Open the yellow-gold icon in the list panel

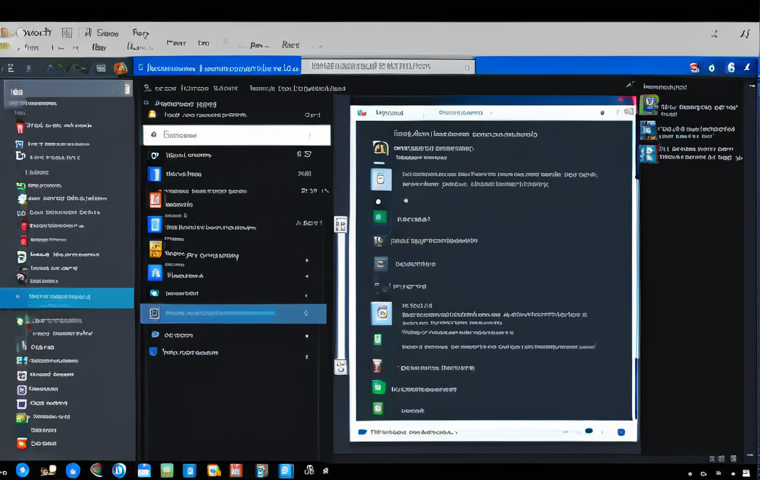[x=155, y=249]
